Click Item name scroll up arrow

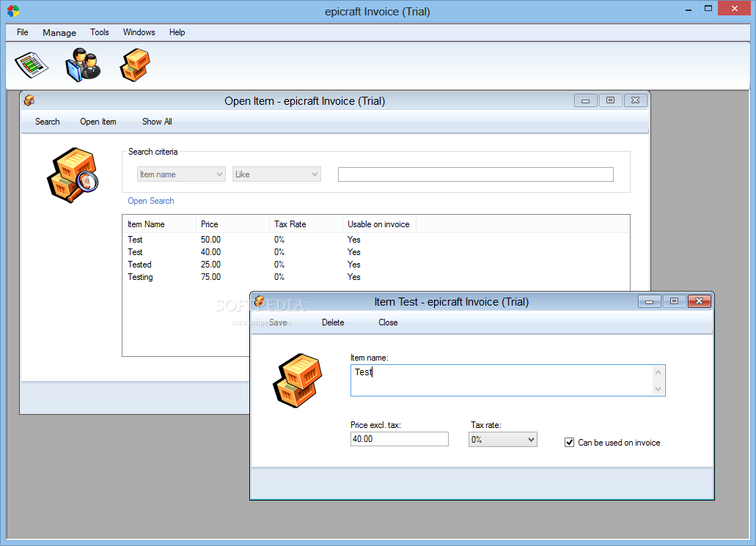pyautogui.click(x=658, y=372)
